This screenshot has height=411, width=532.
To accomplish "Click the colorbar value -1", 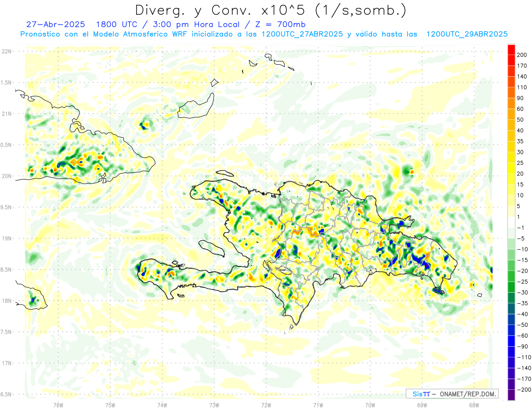I will (520, 227).
